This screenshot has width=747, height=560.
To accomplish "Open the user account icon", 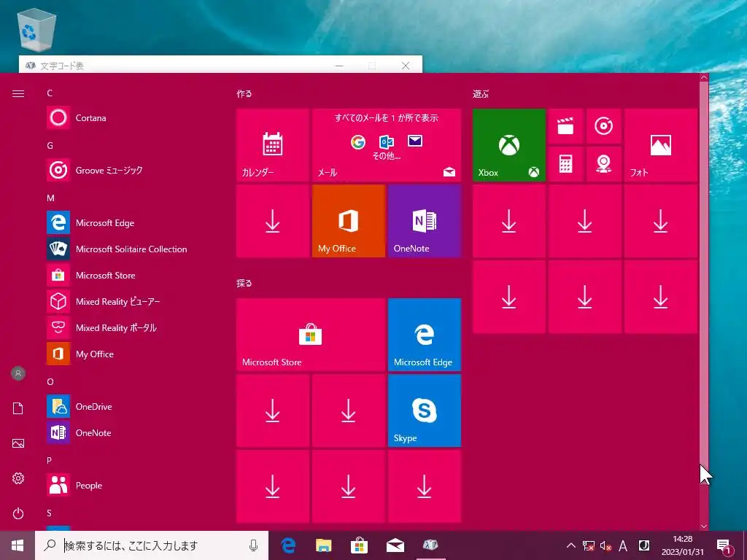I will click(x=18, y=373).
